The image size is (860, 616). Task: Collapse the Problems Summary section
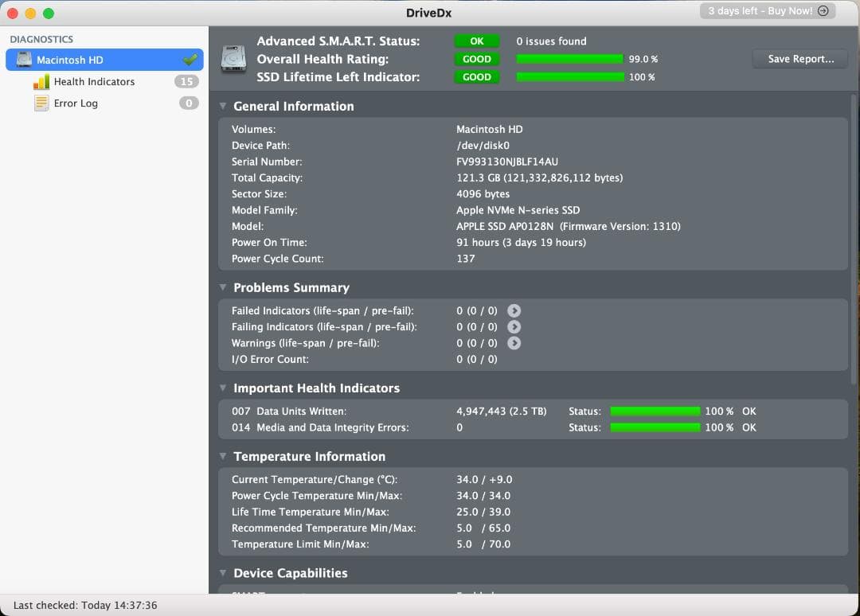(x=222, y=287)
